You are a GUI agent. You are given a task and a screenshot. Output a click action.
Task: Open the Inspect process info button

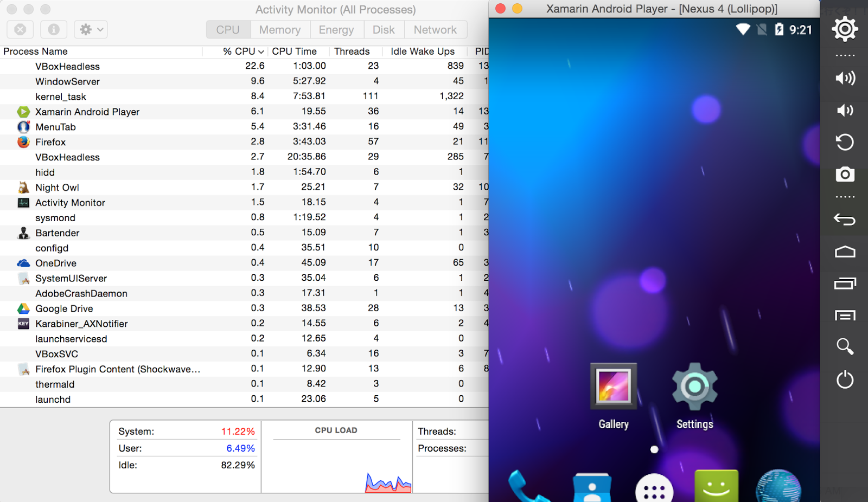click(54, 29)
